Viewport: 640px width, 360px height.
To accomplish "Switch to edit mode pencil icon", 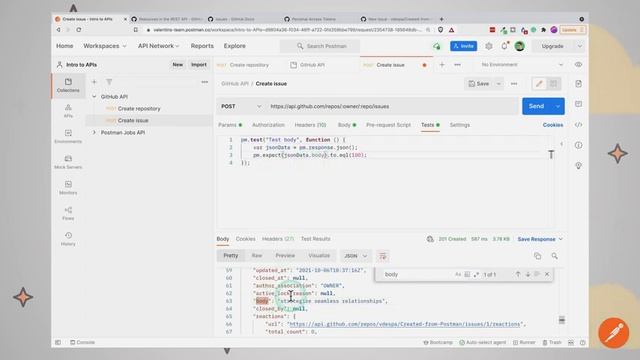I will tap(539, 84).
